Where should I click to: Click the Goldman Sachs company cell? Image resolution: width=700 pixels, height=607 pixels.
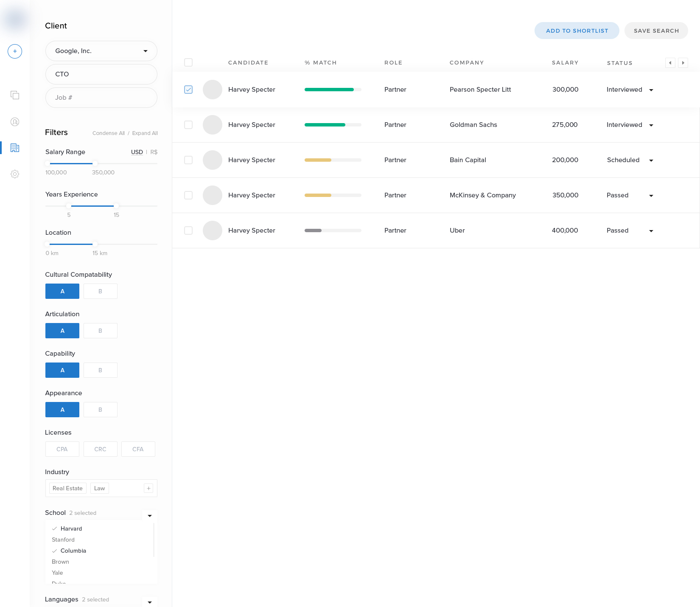click(x=473, y=125)
